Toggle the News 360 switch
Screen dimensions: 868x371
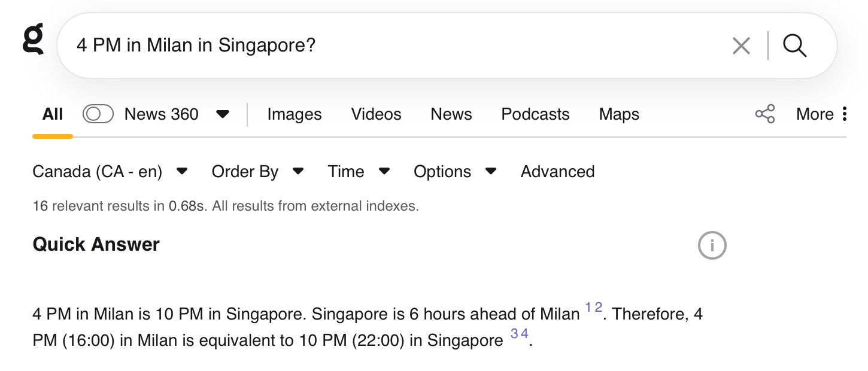click(98, 114)
